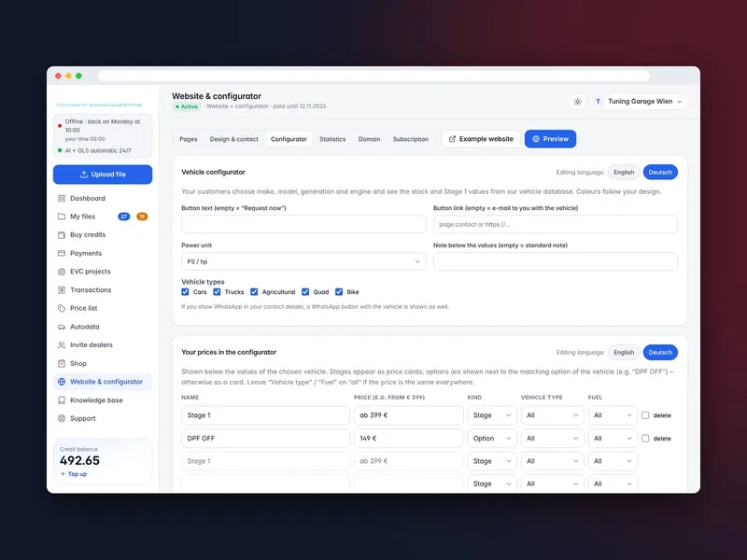This screenshot has width=747, height=560.
Task: Click the Website & configurator globe icon
Action: click(x=62, y=382)
